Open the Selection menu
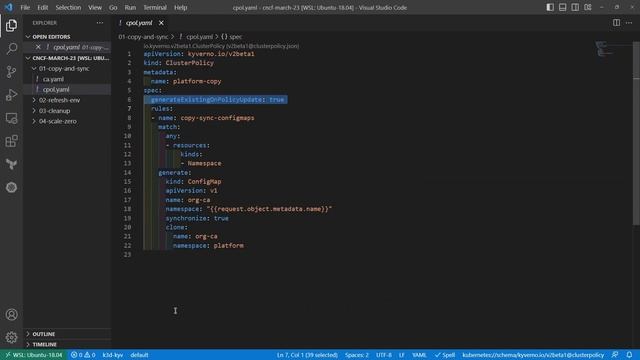Image resolution: width=640 pixels, height=360 pixels. point(68,7)
